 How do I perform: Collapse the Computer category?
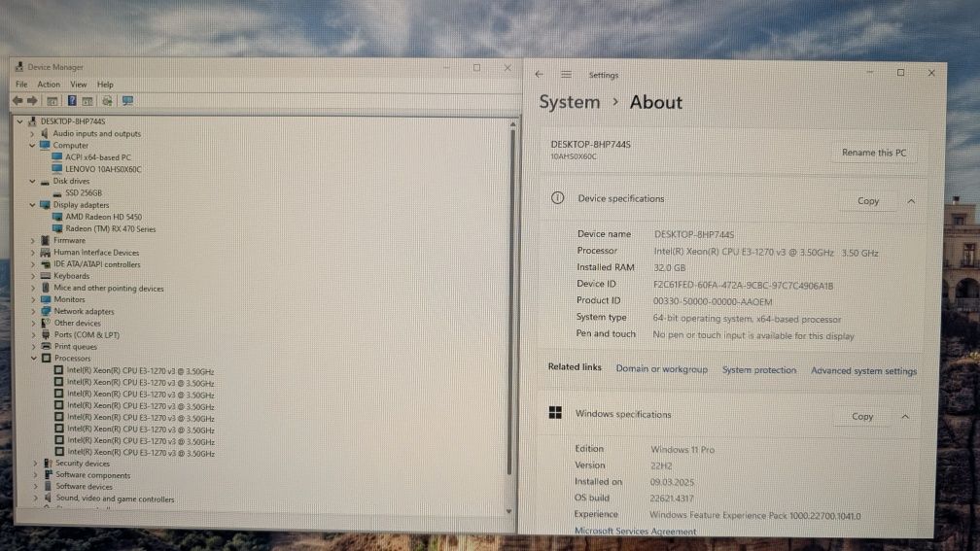click(x=32, y=145)
